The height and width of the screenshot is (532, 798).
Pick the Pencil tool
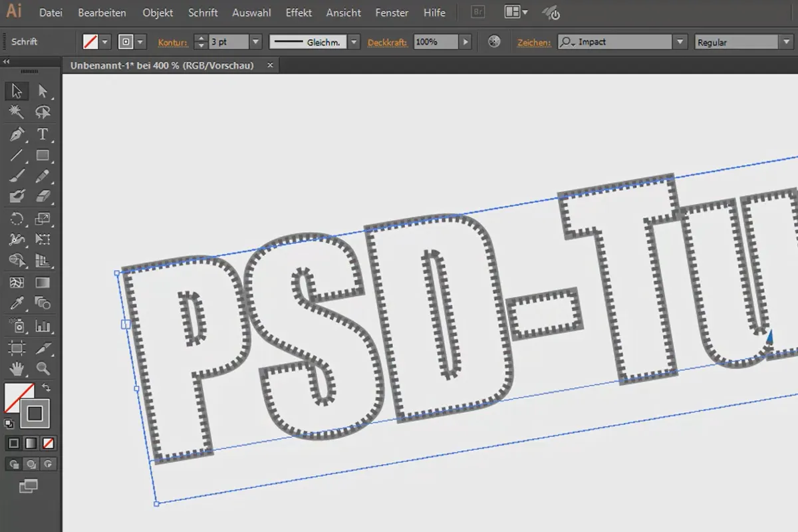coord(43,176)
